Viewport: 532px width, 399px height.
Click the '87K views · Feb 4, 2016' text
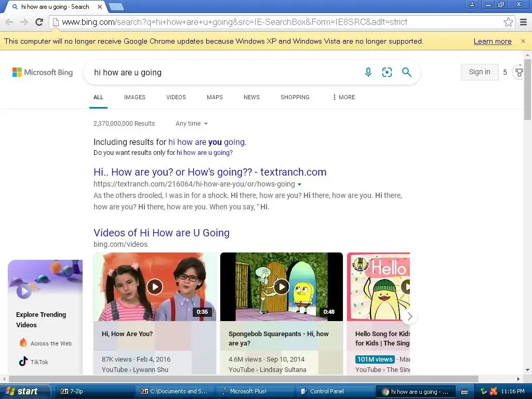136,359
